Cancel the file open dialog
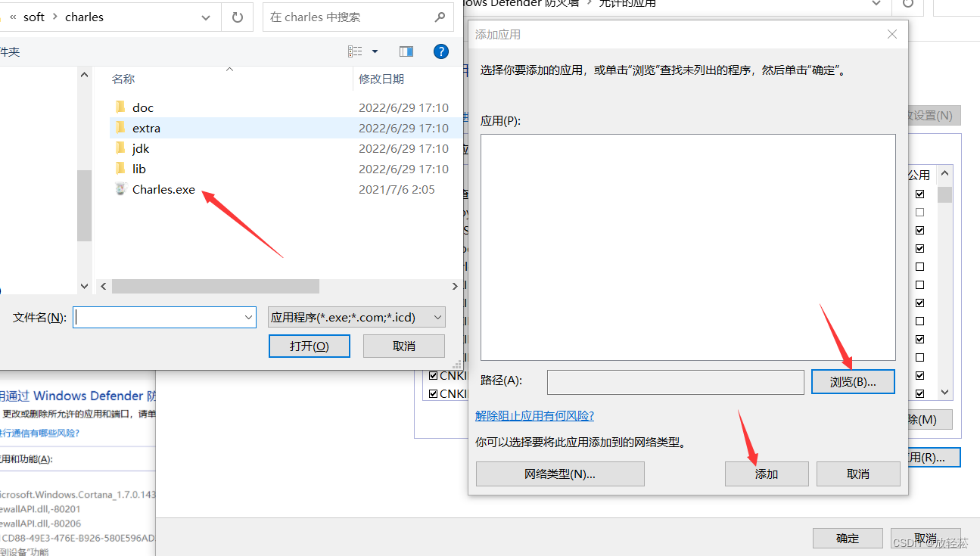This screenshot has height=556, width=980. pos(404,346)
